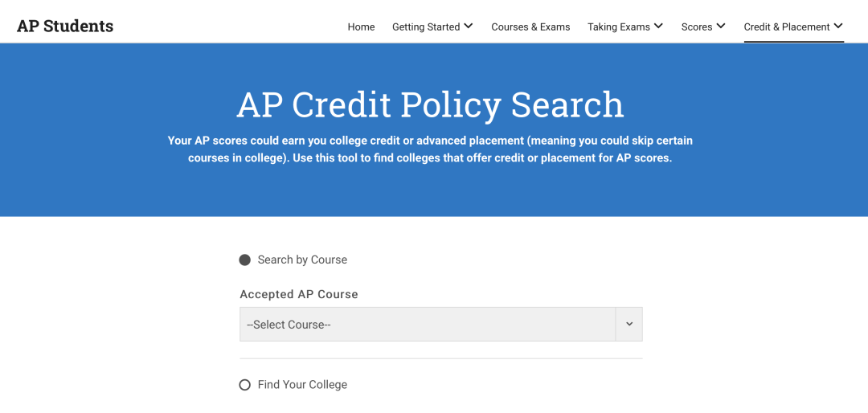Click the down arrow on the course selector
868x413 pixels.
point(628,325)
